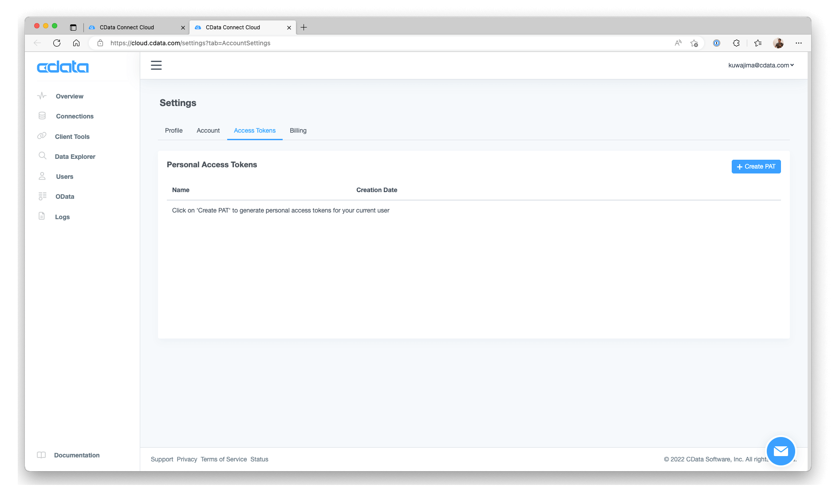This screenshot has height=504, width=836.
Task: Open the Support link in footer
Action: pyautogui.click(x=162, y=459)
